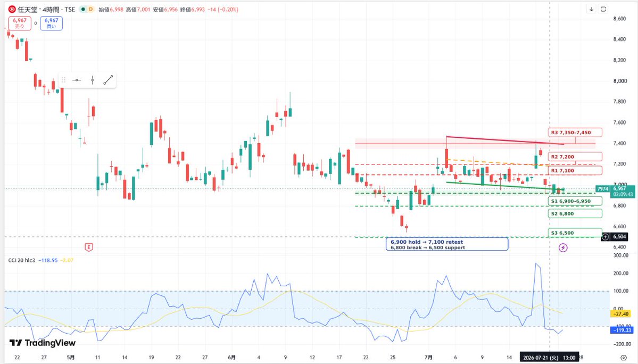Open the earnings E marker on timeline
Viewport: 638px width, 364px height.
click(x=89, y=247)
